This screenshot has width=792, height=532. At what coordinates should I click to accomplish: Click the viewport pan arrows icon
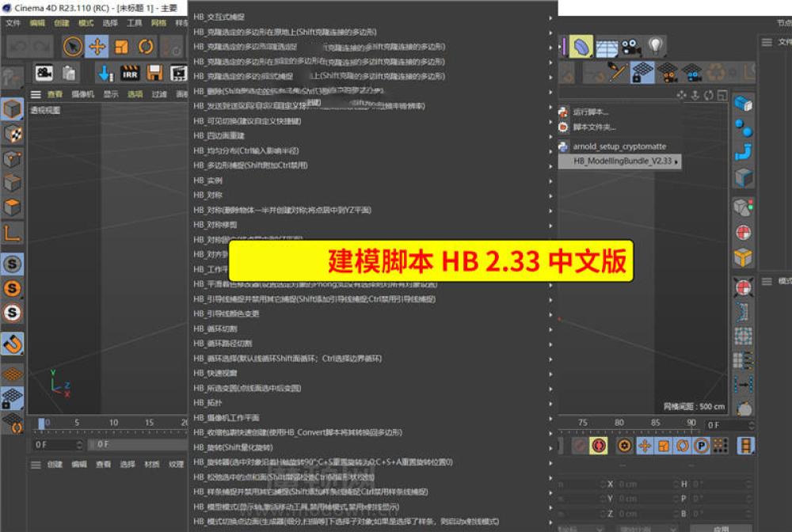[681, 96]
